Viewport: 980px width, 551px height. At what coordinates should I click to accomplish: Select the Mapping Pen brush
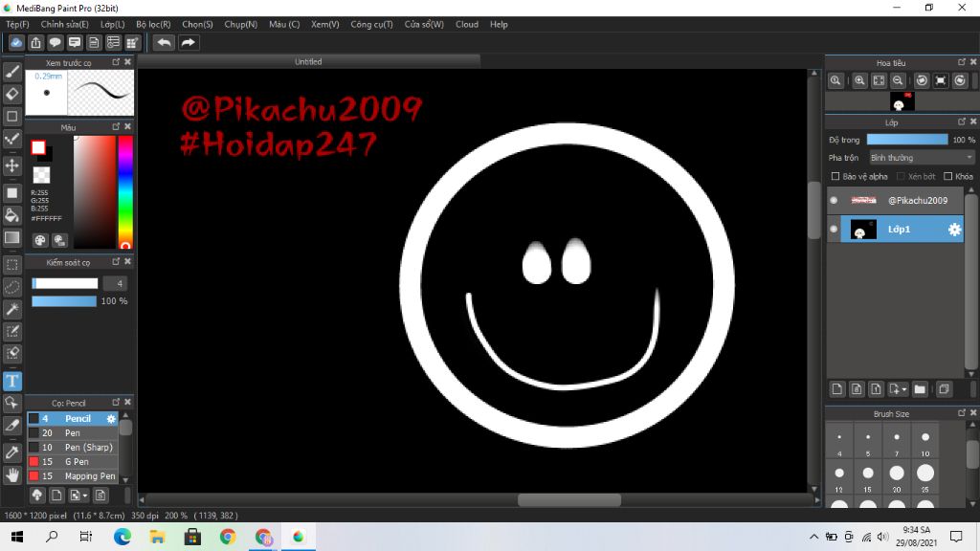pos(72,476)
